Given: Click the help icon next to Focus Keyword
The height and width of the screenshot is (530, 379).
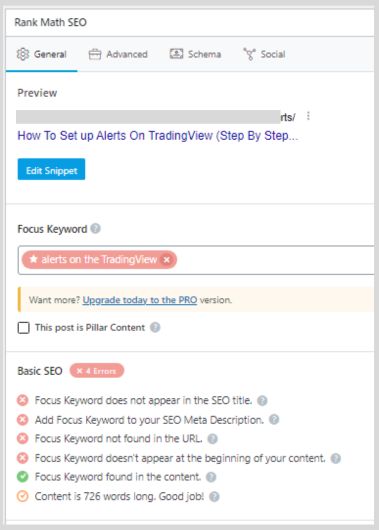Looking at the screenshot, I should tap(96, 228).
